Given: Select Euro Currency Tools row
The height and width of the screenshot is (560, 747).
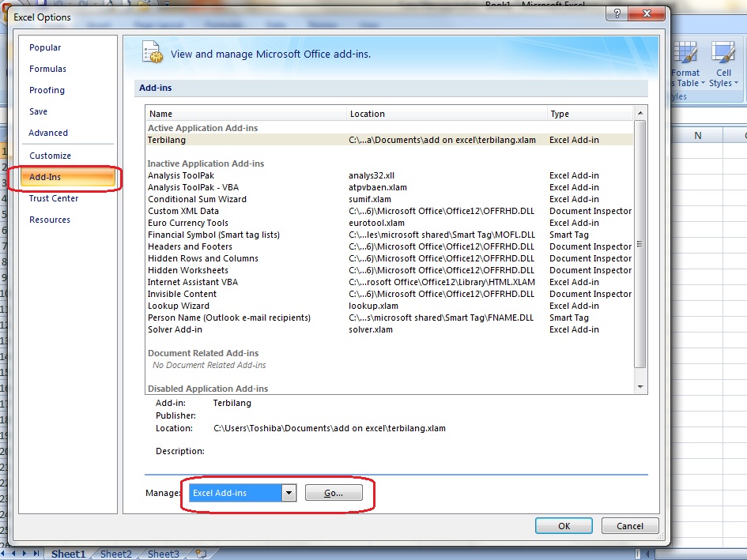Looking at the screenshot, I should click(x=389, y=223).
